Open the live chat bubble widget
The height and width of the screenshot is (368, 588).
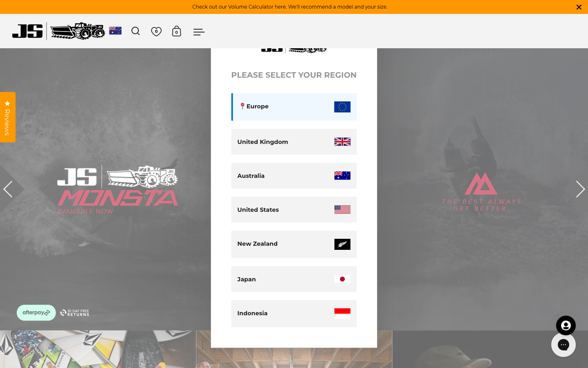(563, 345)
